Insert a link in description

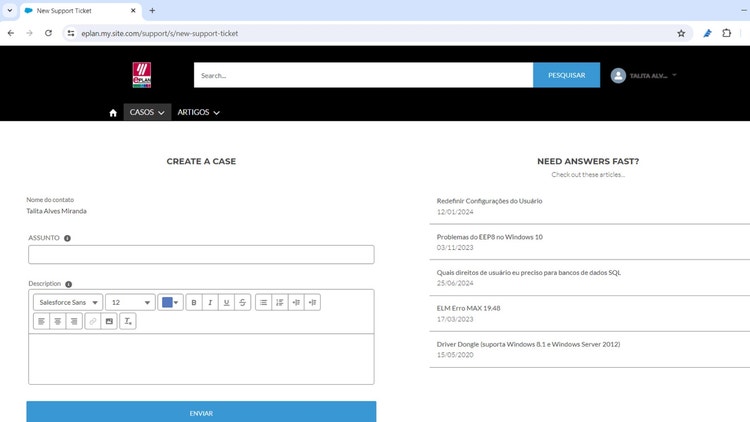click(93, 321)
